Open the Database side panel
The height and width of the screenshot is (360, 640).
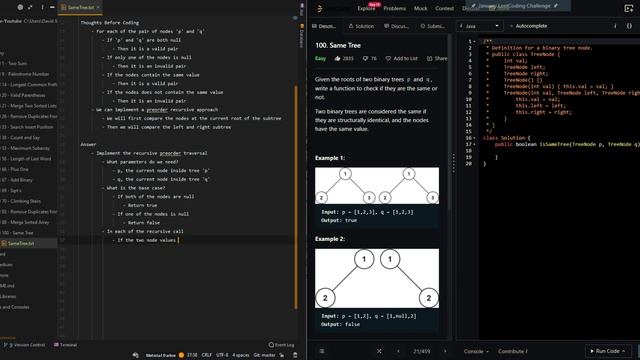(x=302, y=36)
